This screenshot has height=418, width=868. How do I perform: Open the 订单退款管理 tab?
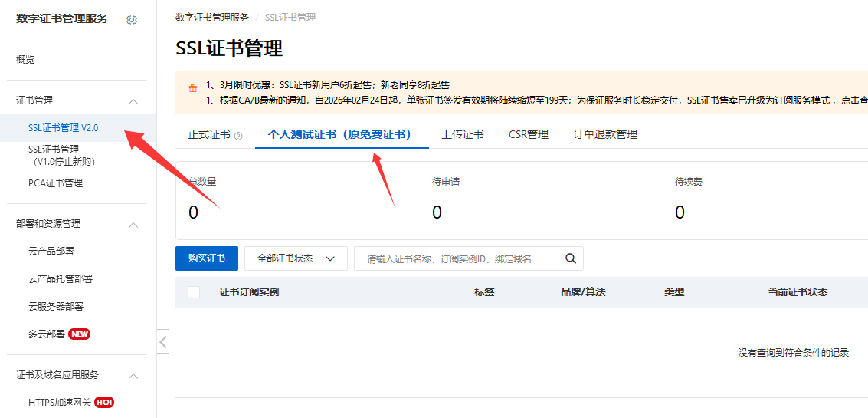coord(604,134)
